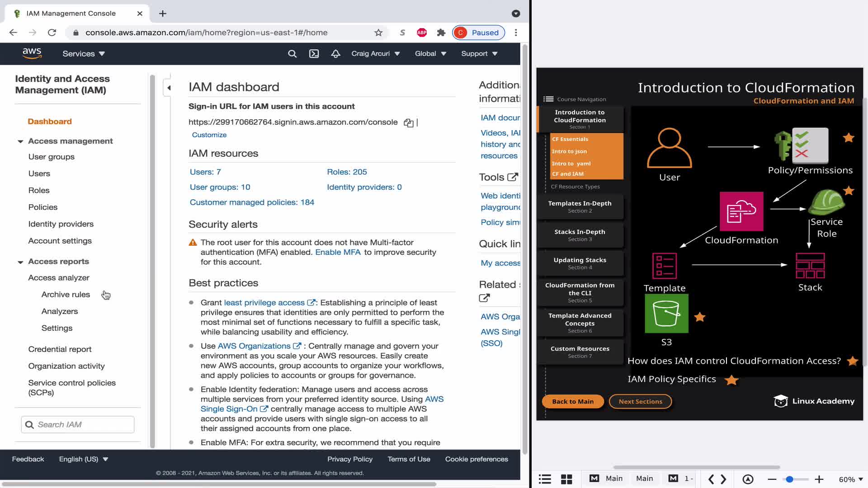Click the AWS search magnifier icon
Image resolution: width=868 pixels, height=488 pixels.
point(292,54)
